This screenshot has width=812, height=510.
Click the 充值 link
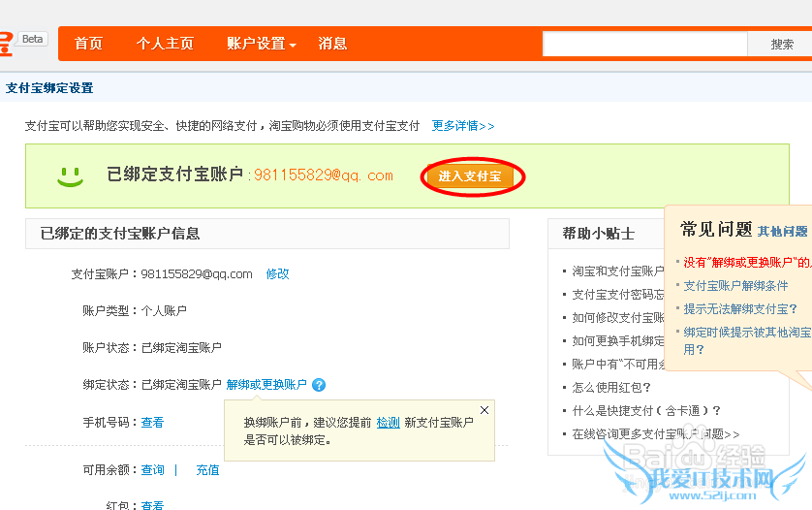tap(207, 470)
